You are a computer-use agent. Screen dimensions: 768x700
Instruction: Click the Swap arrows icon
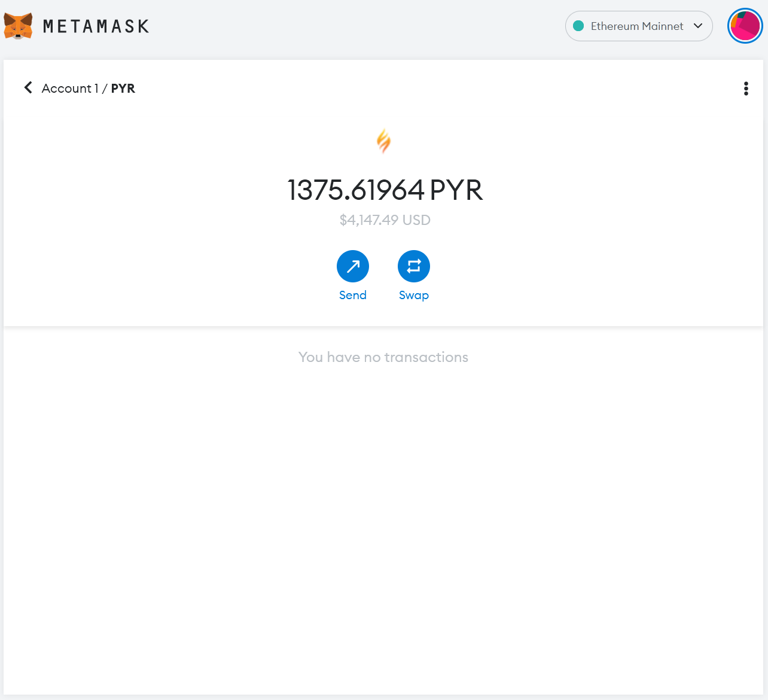coord(414,266)
